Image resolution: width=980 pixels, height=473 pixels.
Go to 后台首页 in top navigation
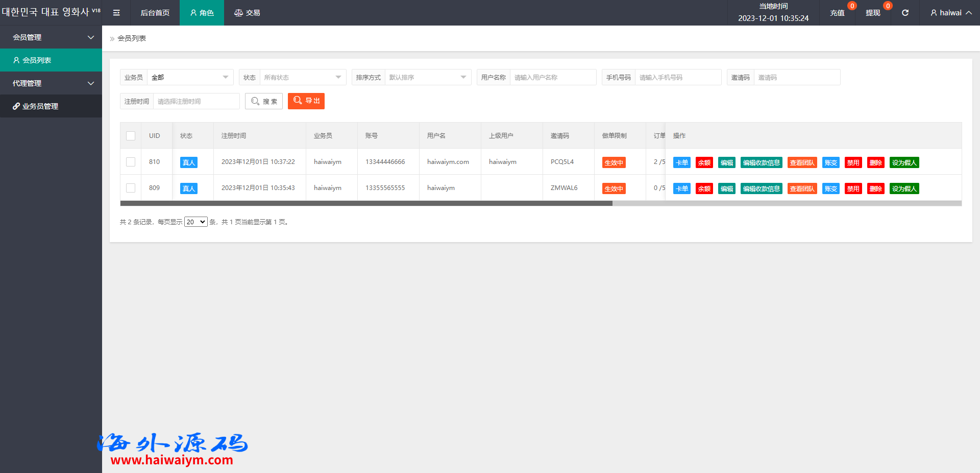pos(155,13)
